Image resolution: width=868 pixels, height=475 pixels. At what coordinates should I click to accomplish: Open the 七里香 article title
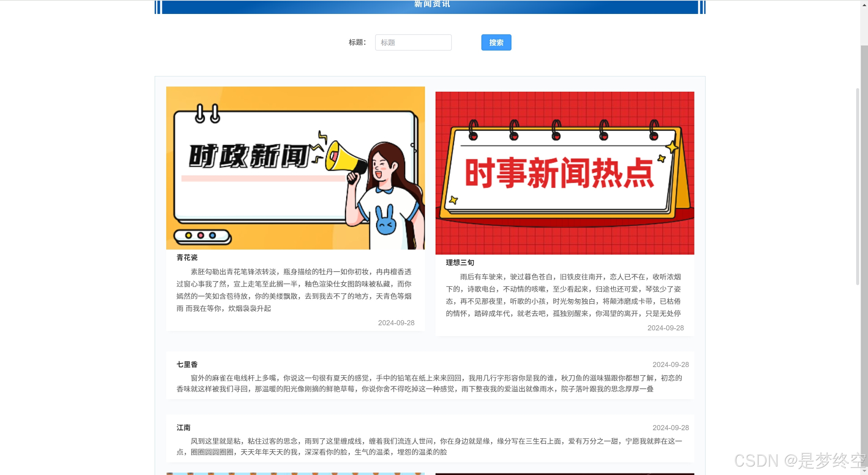(x=187, y=364)
